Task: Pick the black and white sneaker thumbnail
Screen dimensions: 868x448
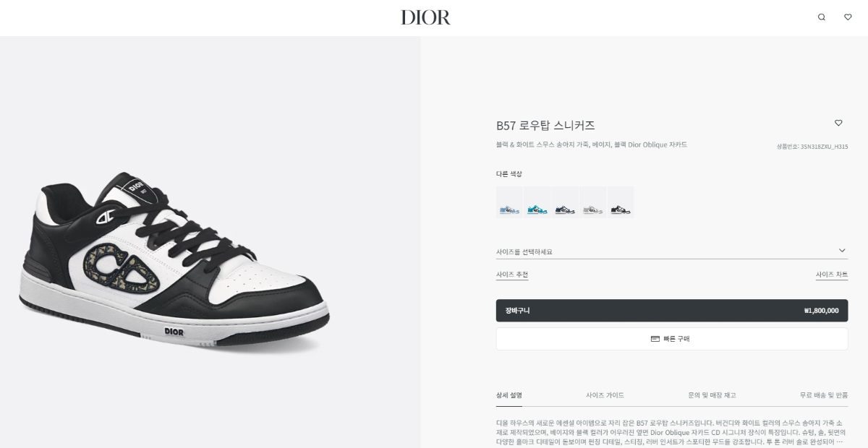Action: (621, 202)
